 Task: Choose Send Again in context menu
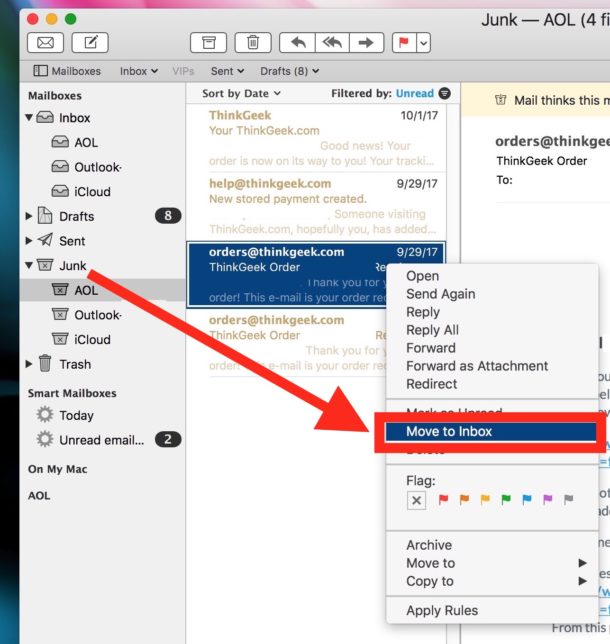click(x=492, y=294)
